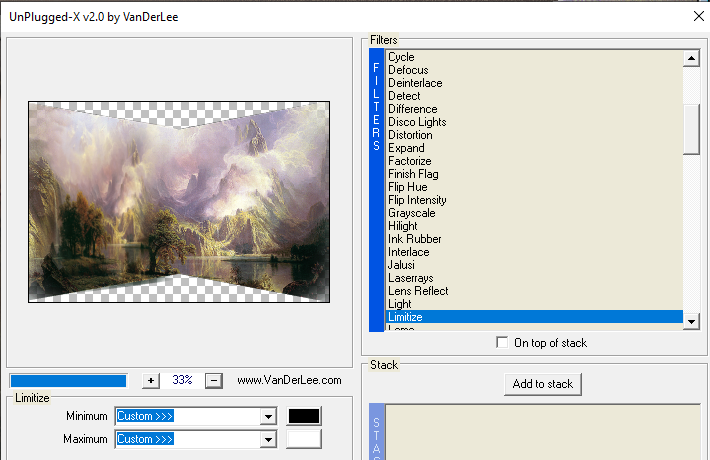The height and width of the screenshot is (460, 710).
Task: Open the Maximum dropdown
Action: coord(268,439)
